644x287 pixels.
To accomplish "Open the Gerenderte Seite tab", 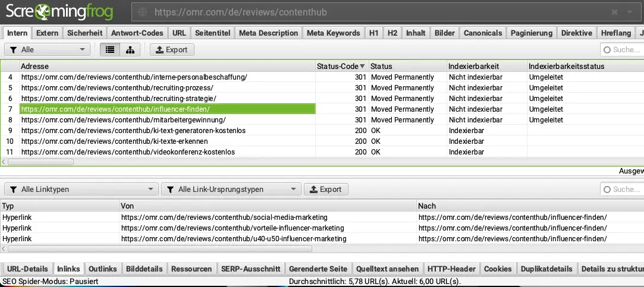I will click(318, 269).
